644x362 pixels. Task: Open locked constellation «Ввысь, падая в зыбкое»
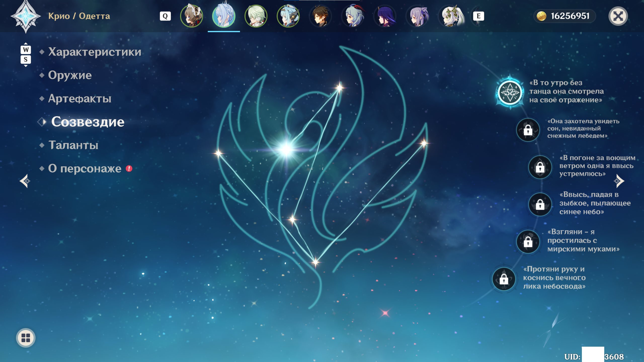(540, 204)
